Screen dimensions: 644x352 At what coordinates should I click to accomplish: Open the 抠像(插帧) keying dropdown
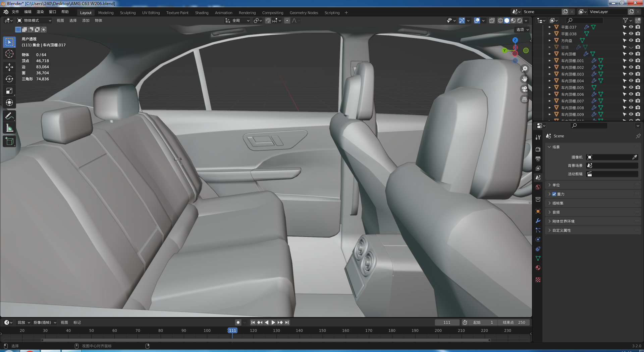pos(45,322)
